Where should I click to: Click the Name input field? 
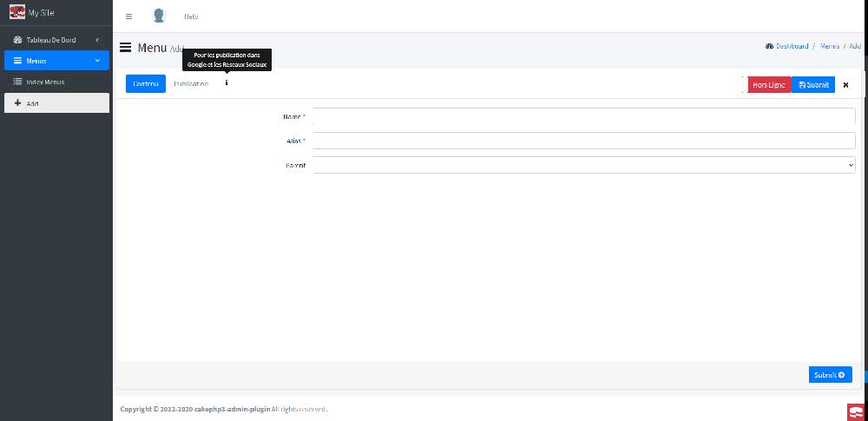pyautogui.click(x=583, y=116)
